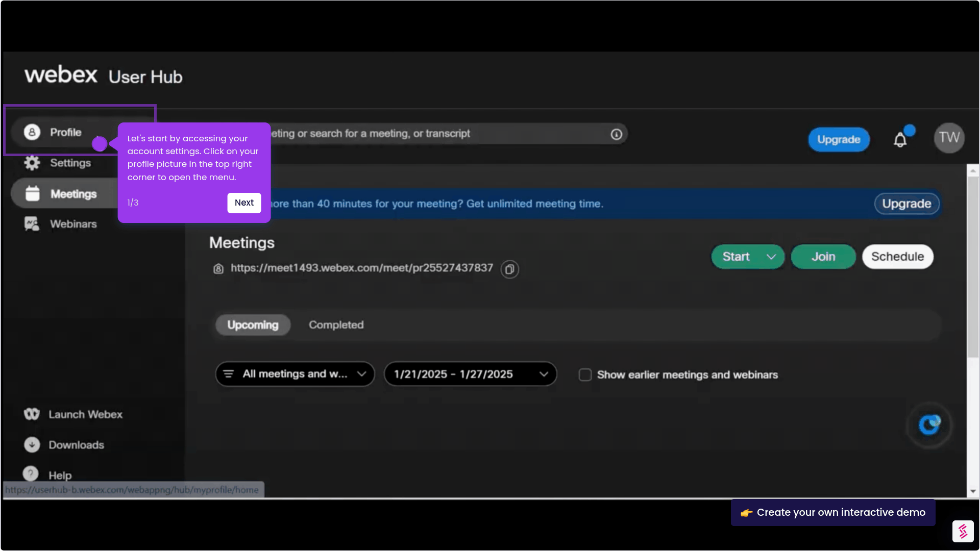Click the green Join button
This screenshot has height=551, width=980.
[823, 257]
